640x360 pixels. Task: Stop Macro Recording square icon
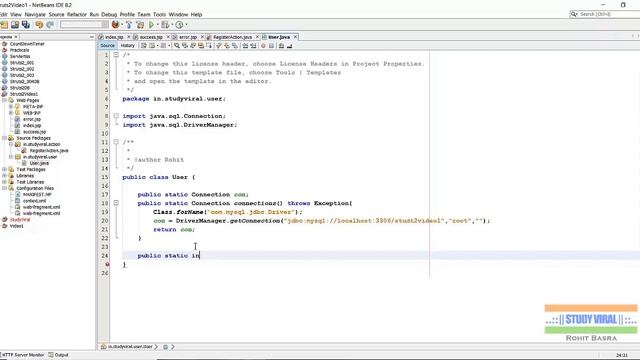(271, 46)
